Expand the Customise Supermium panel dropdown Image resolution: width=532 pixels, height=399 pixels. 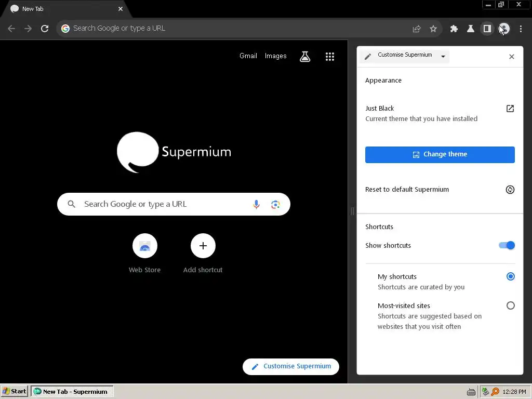(443, 57)
